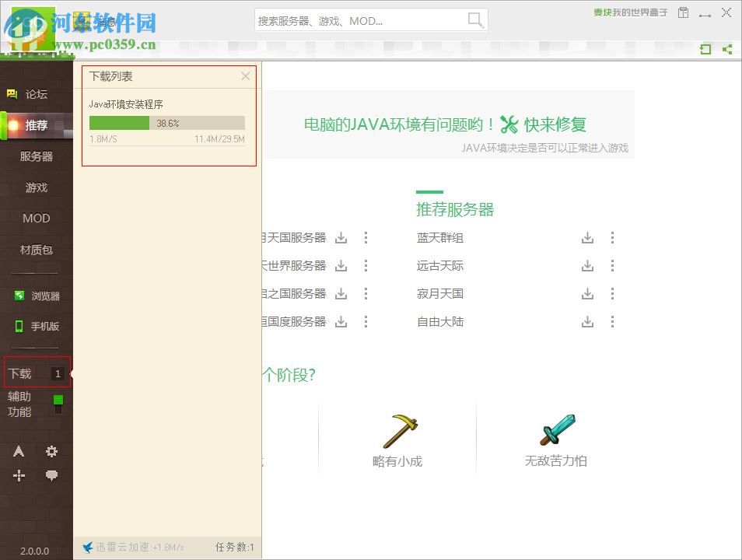
Task: Toggle the 辅助功能 green switch
Action: pos(57,401)
